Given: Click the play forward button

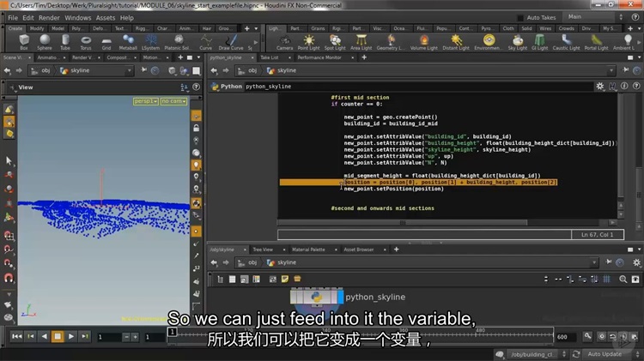Looking at the screenshot, I should (x=71, y=336).
